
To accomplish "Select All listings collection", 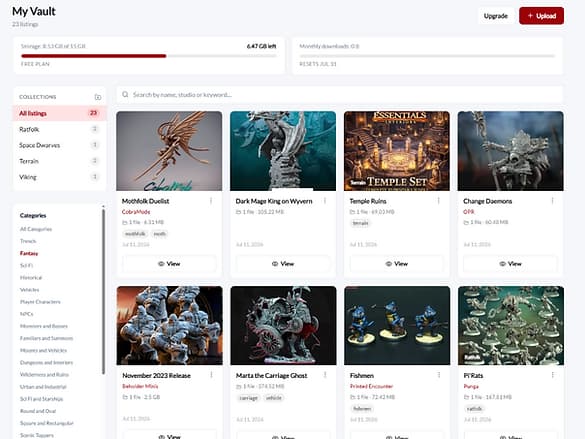I will pyautogui.click(x=60, y=113).
